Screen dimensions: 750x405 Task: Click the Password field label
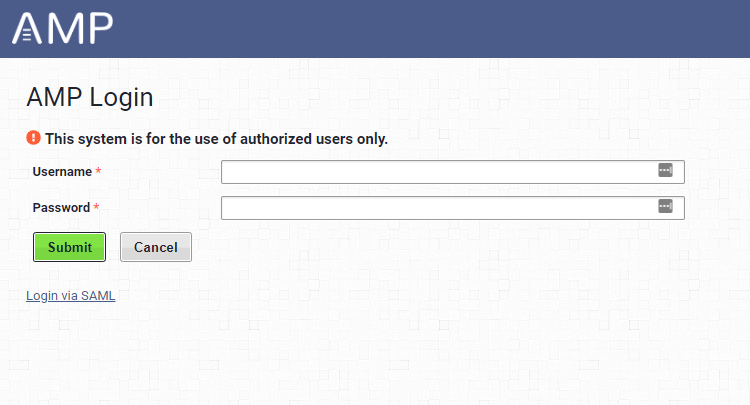[61, 208]
